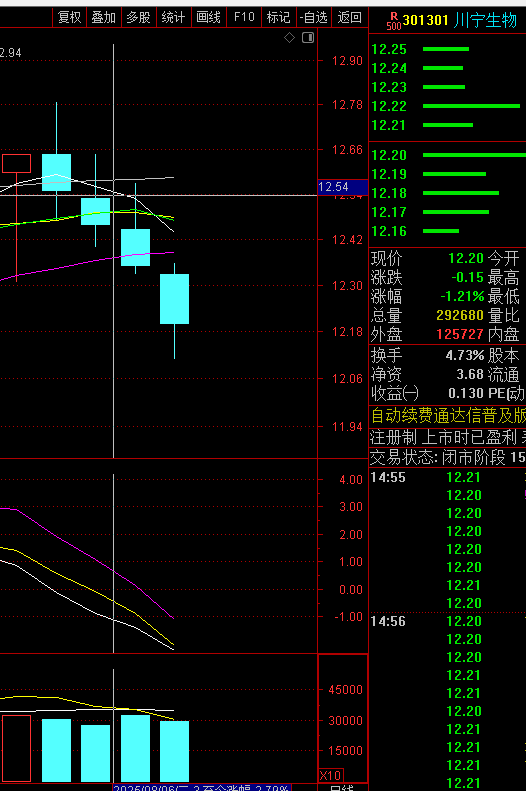Image resolution: width=526 pixels, height=791 pixels.
Task: Choose the 标记 mark option
Action: pos(279,18)
